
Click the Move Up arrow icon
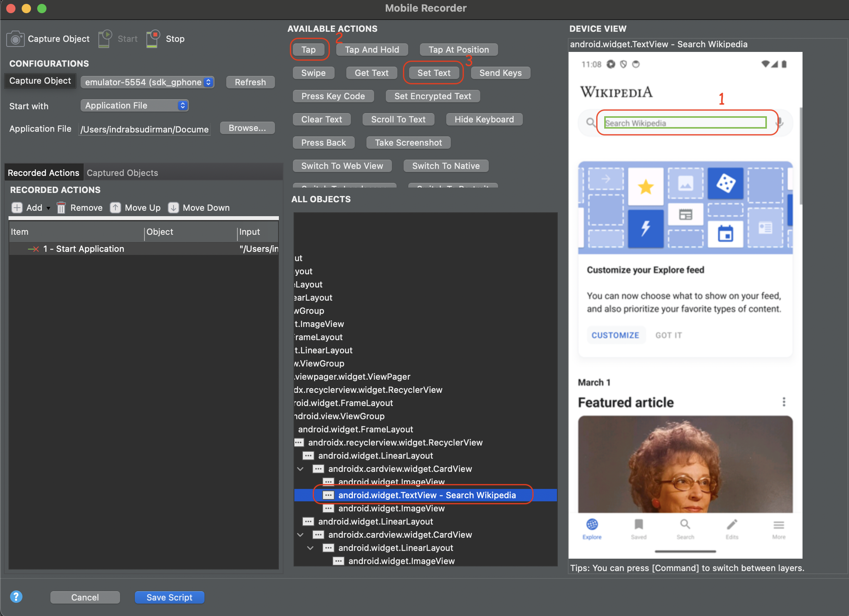115,208
